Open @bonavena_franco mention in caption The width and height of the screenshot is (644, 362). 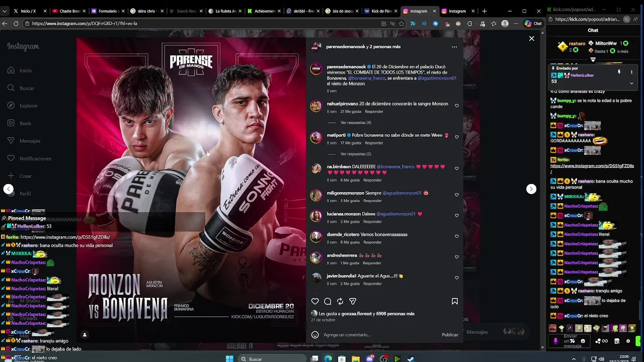[x=367, y=78]
